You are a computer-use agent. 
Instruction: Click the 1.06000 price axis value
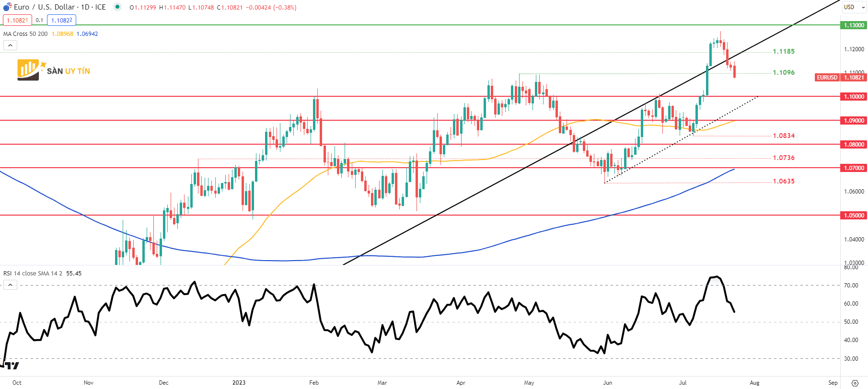854,192
